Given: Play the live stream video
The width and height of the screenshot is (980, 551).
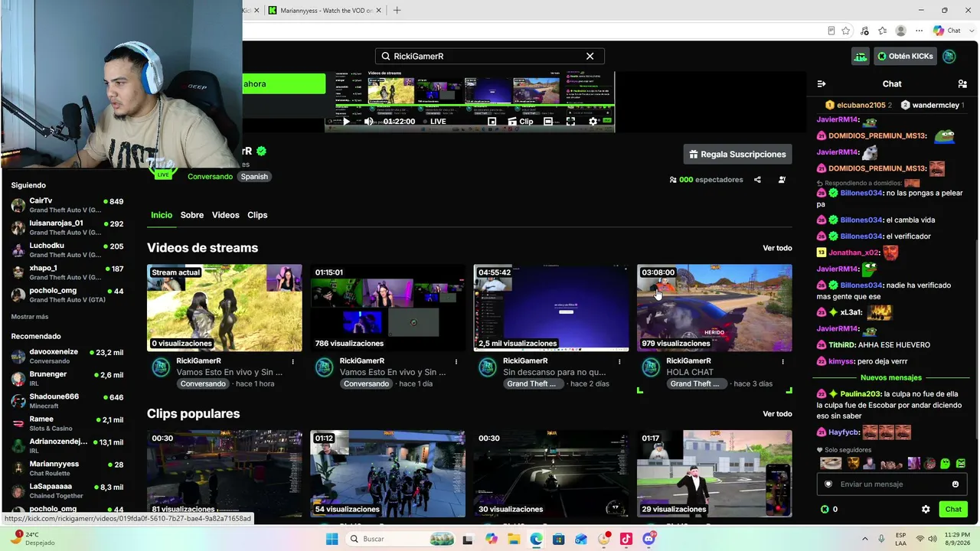Looking at the screenshot, I should coord(346,122).
